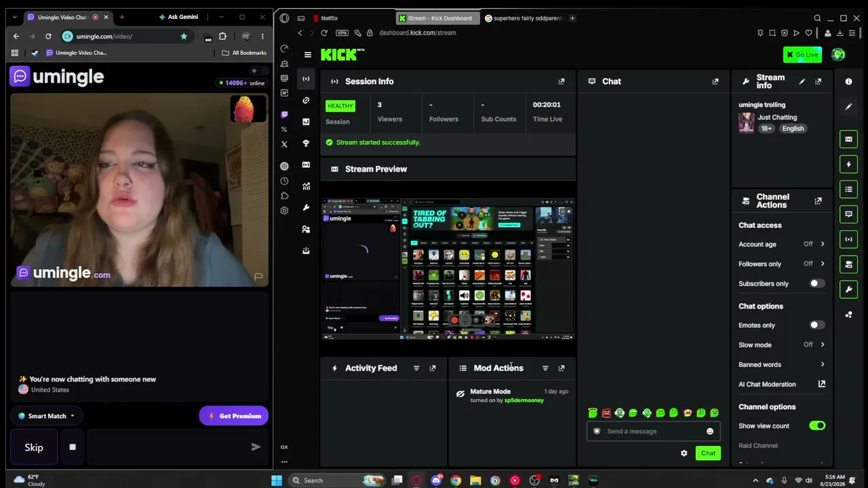
Task: Disable Show view count switch
Action: (x=817, y=426)
